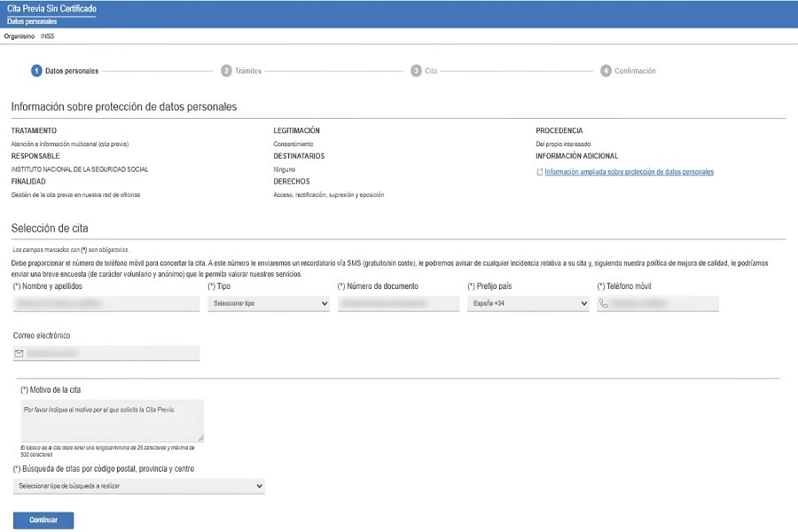Click the INFORMACIÓN ADICIONAL heading
The height and width of the screenshot is (532, 798).
577,156
